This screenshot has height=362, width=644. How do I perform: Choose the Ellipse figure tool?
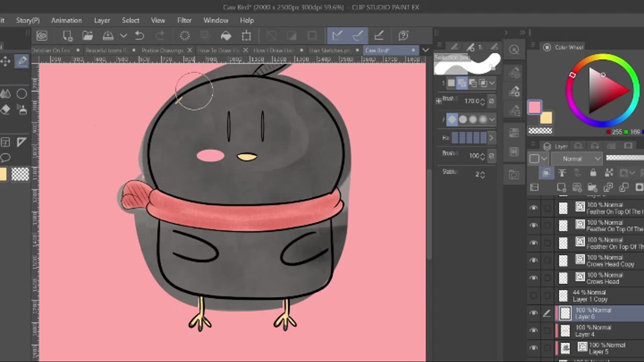point(22,94)
